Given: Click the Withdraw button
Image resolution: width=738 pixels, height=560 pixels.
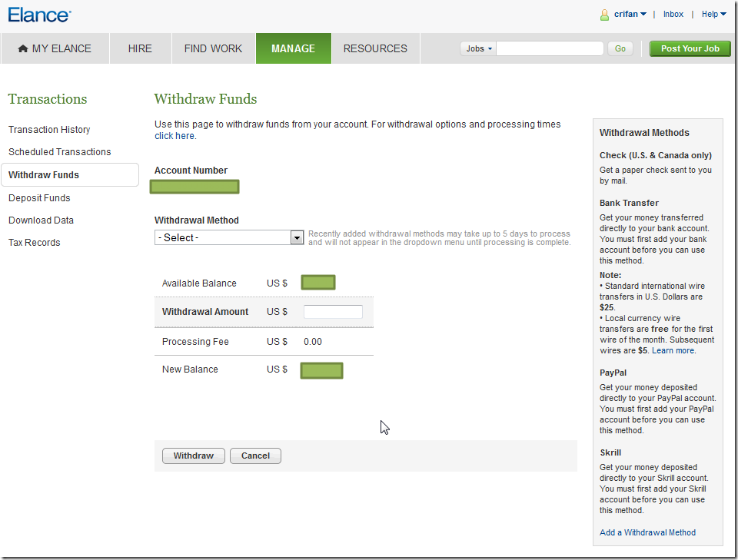Looking at the screenshot, I should click(194, 456).
